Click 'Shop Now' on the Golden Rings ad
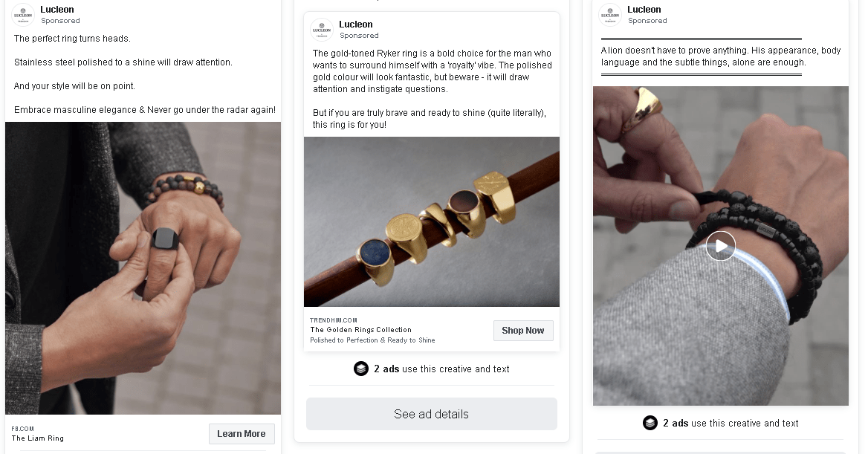 click(x=523, y=330)
